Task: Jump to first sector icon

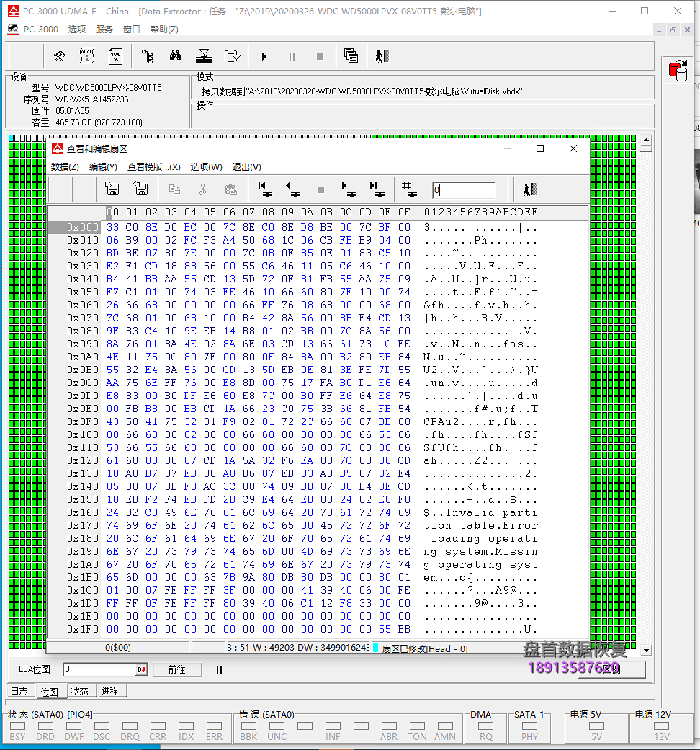Action: 264,189
